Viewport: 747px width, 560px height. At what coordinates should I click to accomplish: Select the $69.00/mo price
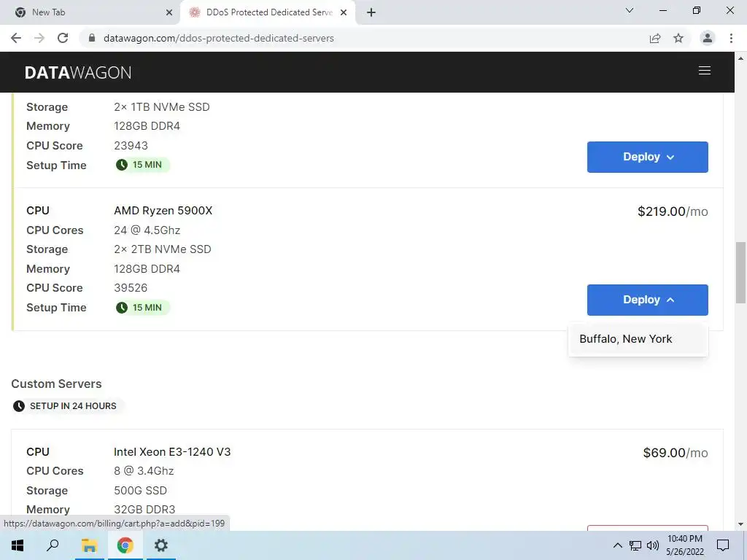click(x=676, y=453)
